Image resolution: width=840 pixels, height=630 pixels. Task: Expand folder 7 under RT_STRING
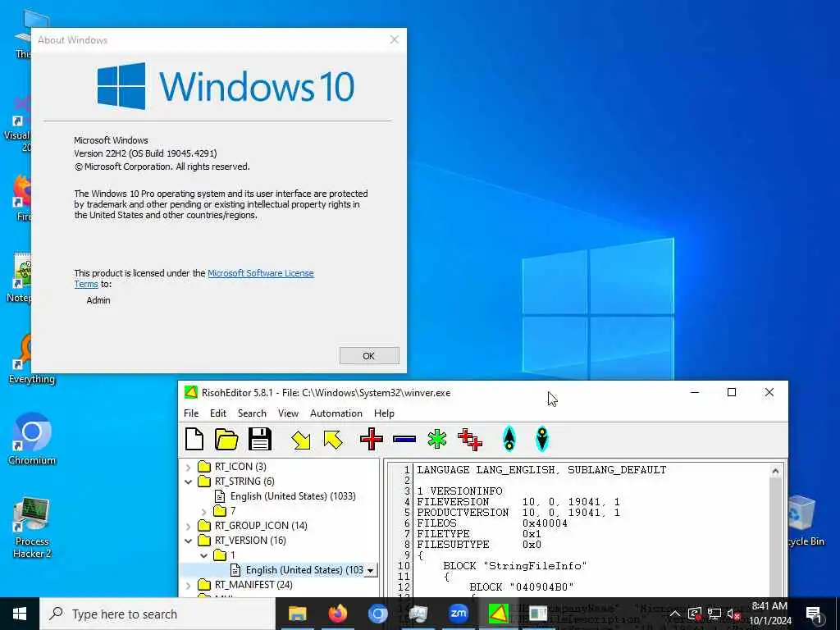pyautogui.click(x=203, y=512)
